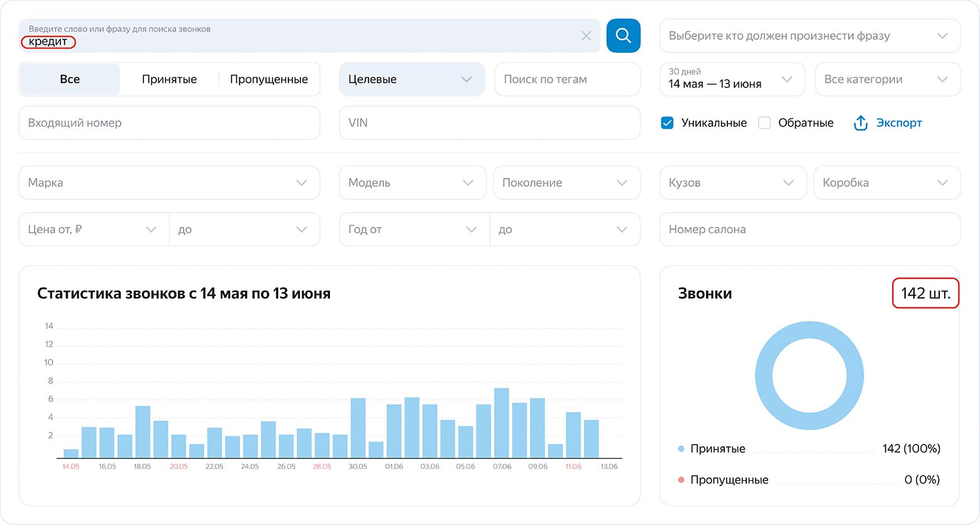Click the blue magnifier search button

623,36
